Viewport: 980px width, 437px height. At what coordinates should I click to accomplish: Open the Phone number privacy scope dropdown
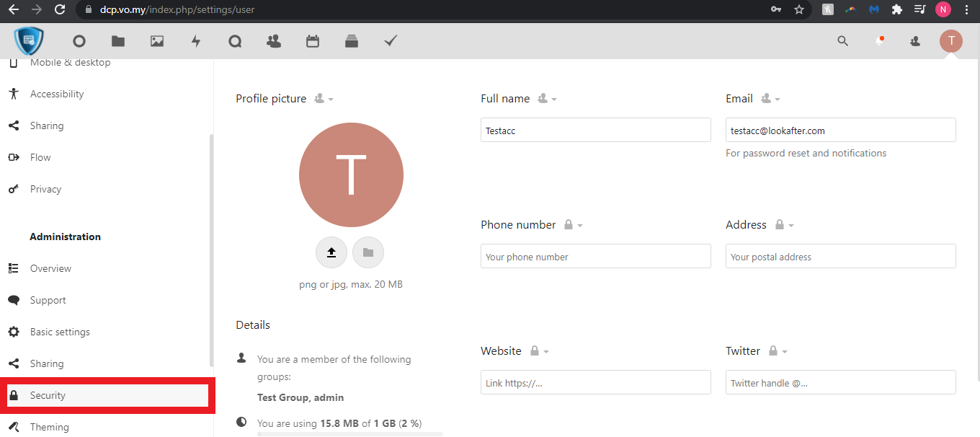[573, 225]
